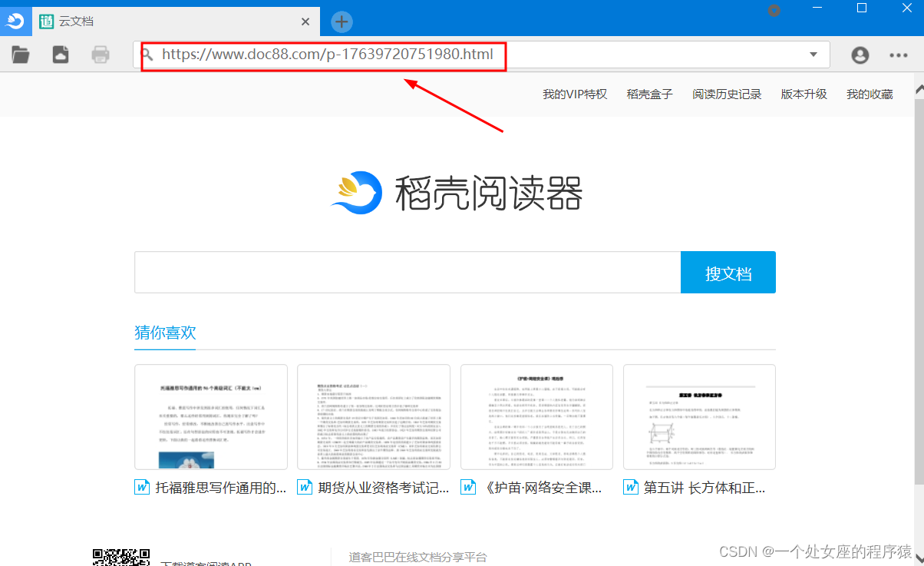The image size is (924, 566).
Task: Open 第五讲 长方体和正... document title
Action: pos(705,488)
